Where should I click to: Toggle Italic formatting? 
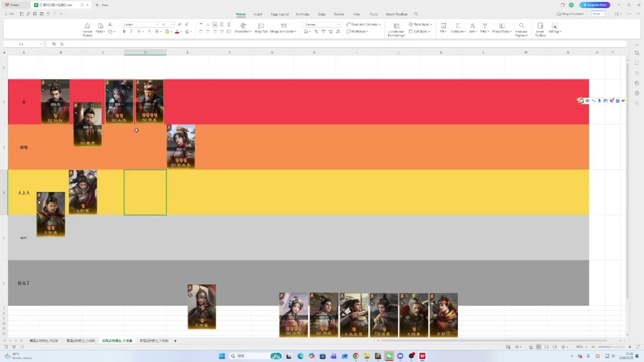coord(131,31)
